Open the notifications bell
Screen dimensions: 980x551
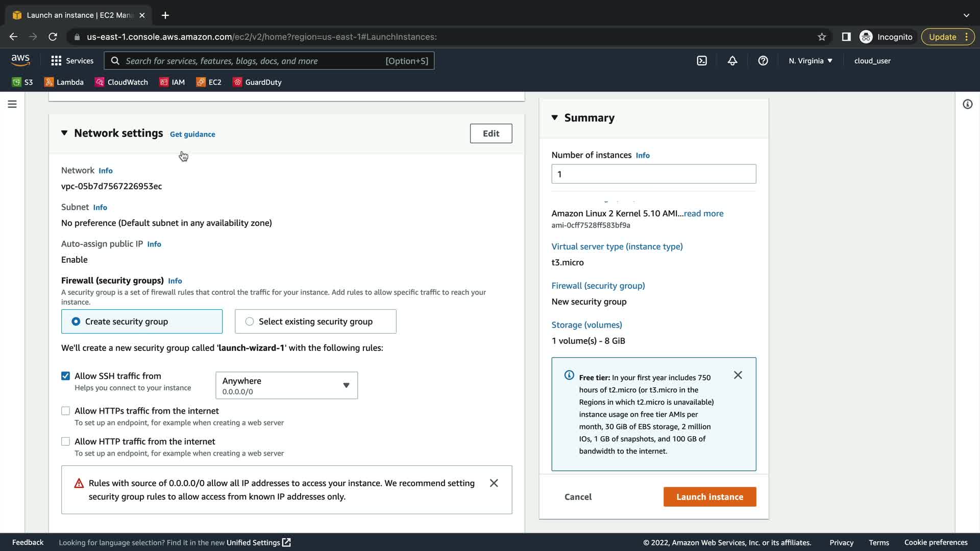pyautogui.click(x=732, y=61)
